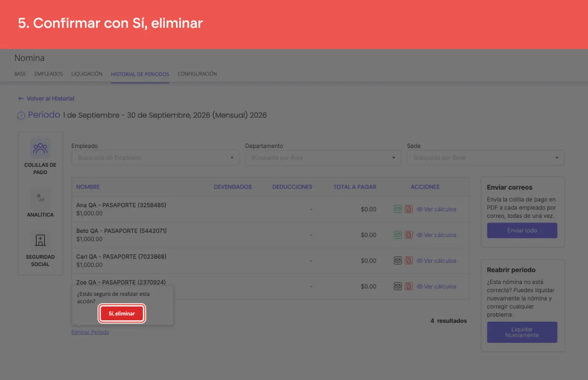This screenshot has width=588, height=380.
Task: Open the Analítica section icon
Action: [x=40, y=198]
